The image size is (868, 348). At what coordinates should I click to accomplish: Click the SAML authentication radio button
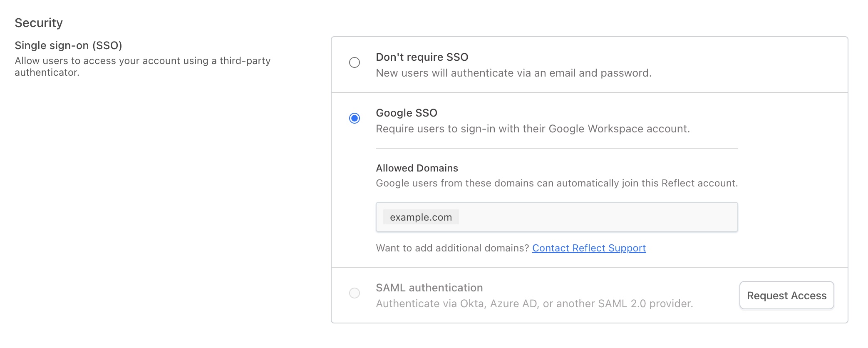355,293
